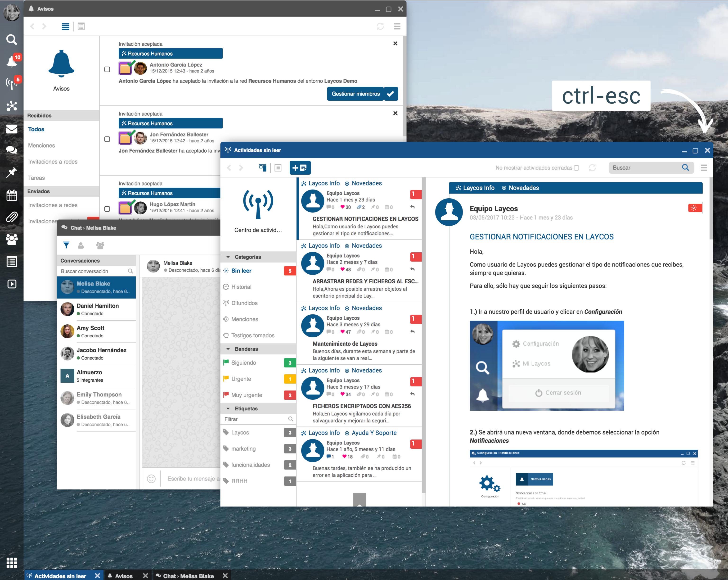The height and width of the screenshot is (580, 728).
Task: Open Amy Scott conversation
Action: (x=96, y=331)
